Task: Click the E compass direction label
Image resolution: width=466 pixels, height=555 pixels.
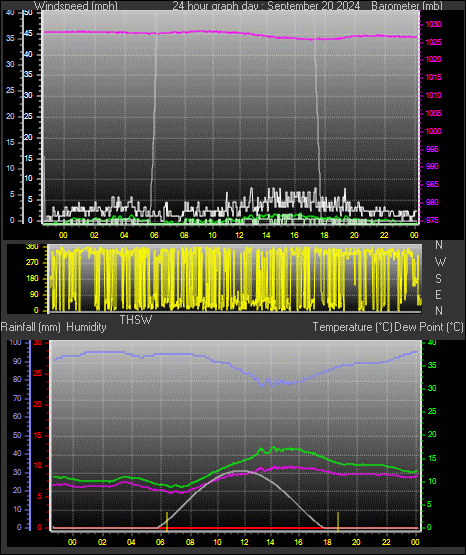Action: click(438, 294)
